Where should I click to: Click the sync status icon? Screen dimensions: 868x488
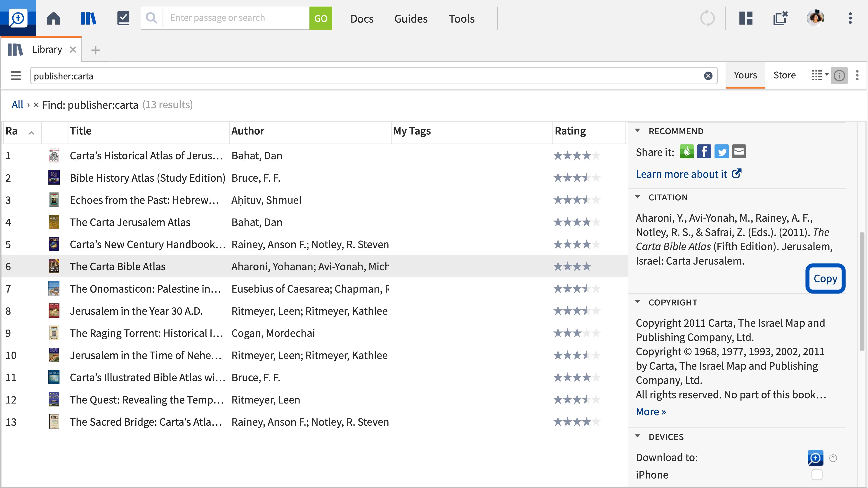[707, 18]
